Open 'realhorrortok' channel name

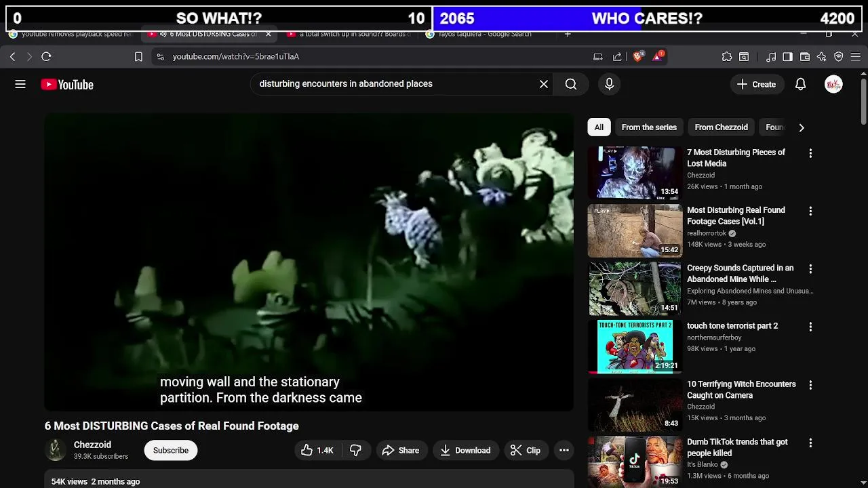706,233
